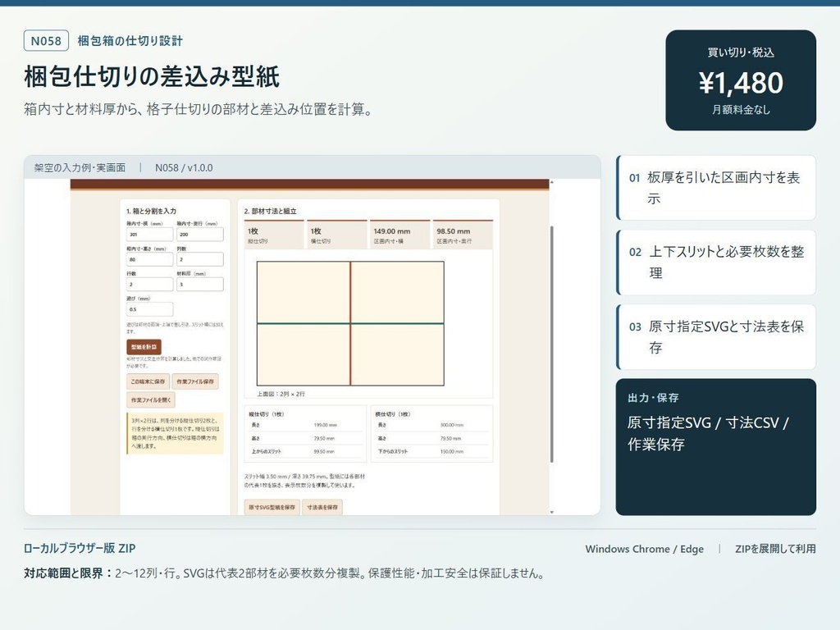
Task: Click the 材料厚 (mm) input field
Action: tap(200, 285)
